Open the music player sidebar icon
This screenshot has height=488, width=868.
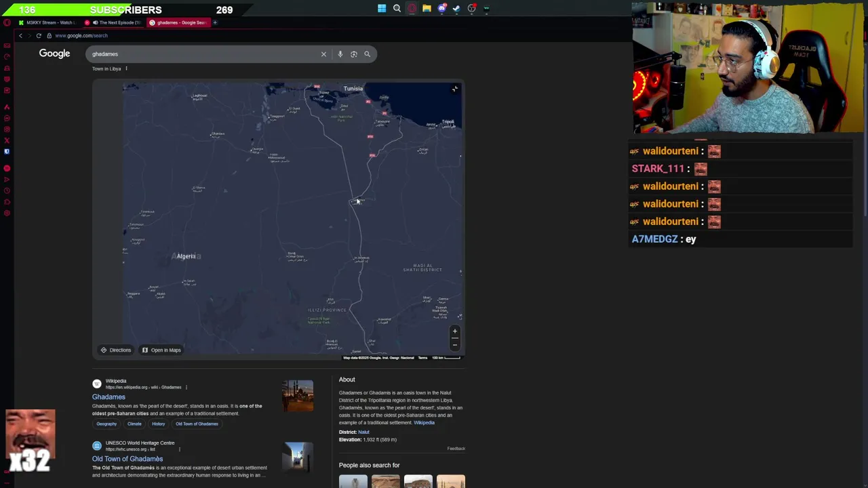[x=7, y=168]
